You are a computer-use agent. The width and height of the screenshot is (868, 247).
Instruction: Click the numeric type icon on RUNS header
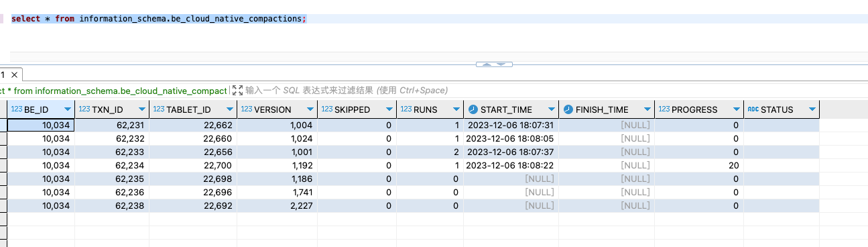coord(406,109)
